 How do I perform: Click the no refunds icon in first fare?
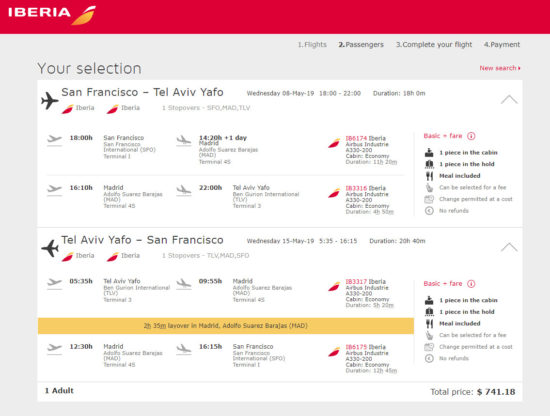429,211
